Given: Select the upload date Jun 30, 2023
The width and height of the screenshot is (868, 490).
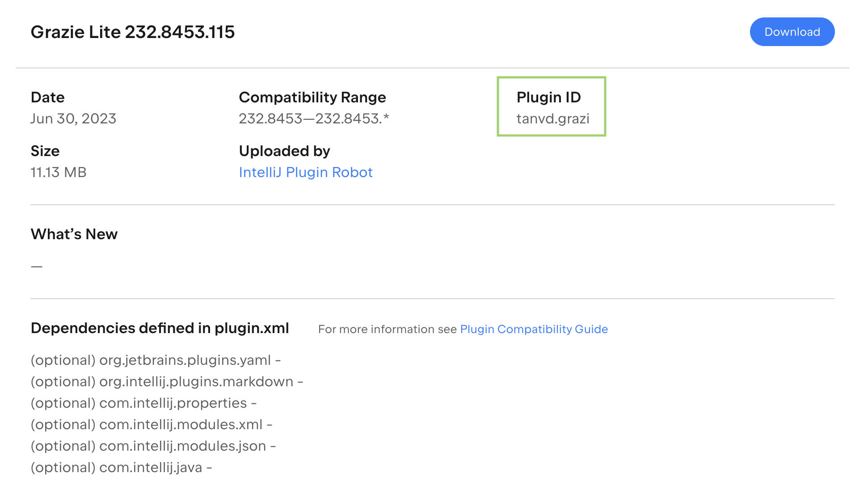Looking at the screenshot, I should pyautogui.click(x=73, y=118).
